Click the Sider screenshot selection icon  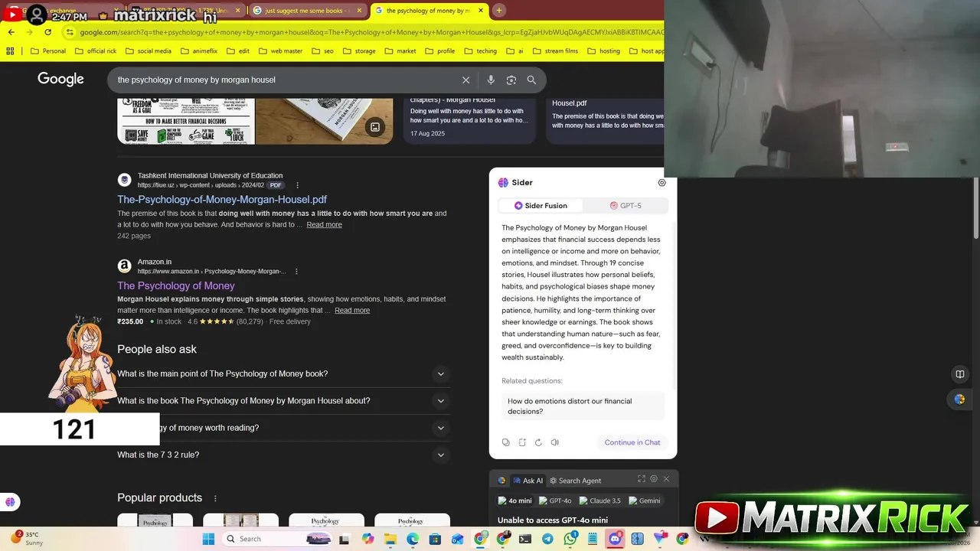pyautogui.click(x=522, y=442)
